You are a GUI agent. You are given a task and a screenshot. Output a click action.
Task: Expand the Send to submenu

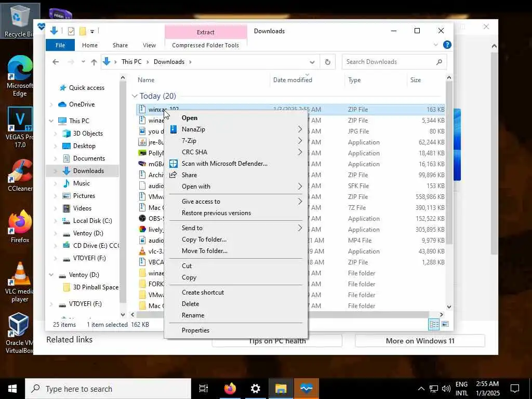tap(300, 228)
